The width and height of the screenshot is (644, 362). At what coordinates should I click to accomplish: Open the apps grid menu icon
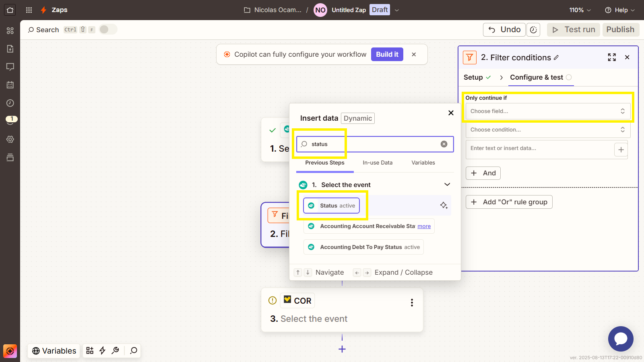[x=29, y=10]
